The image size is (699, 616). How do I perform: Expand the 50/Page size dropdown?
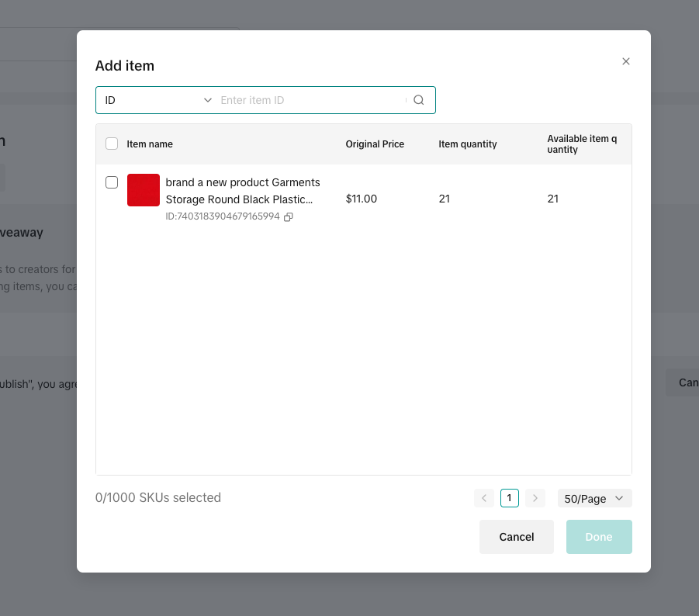tap(594, 498)
